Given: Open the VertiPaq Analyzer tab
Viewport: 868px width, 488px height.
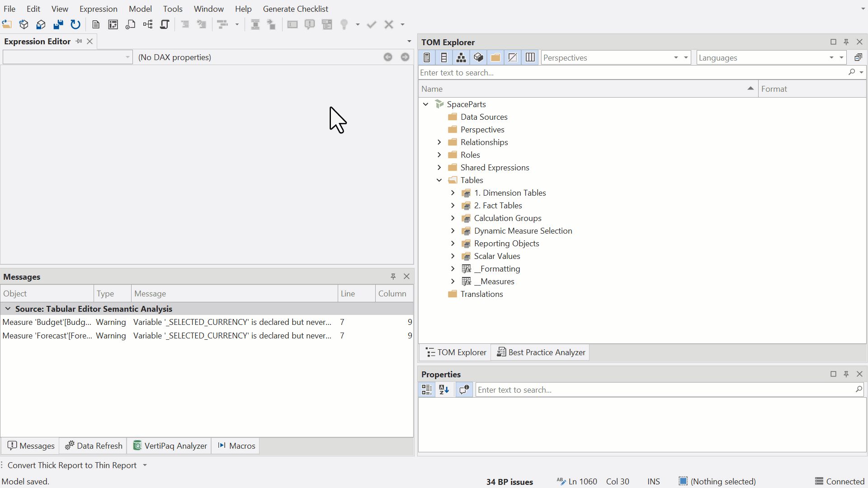Looking at the screenshot, I should point(170,446).
